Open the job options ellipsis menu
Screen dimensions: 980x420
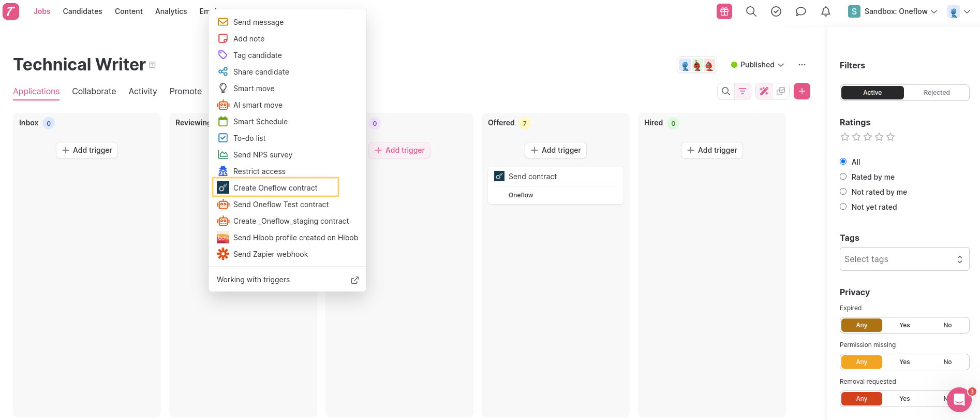coord(802,65)
